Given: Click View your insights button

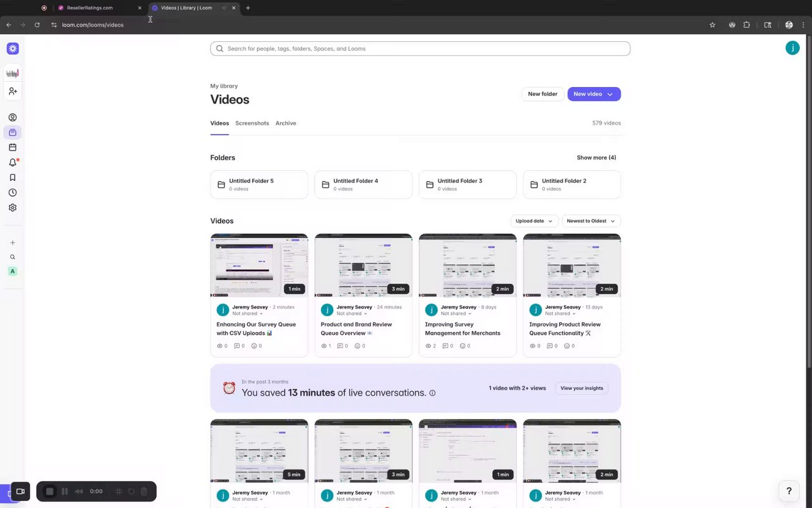Looking at the screenshot, I should (582, 388).
